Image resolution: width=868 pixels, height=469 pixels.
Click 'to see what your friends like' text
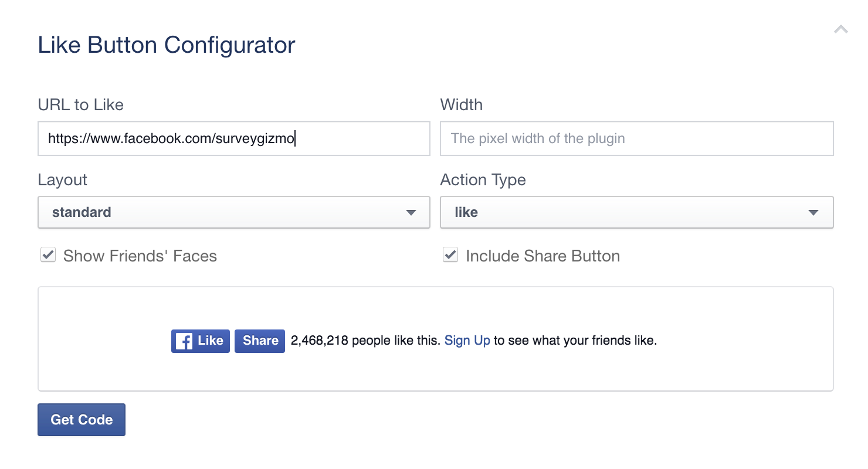click(x=575, y=341)
